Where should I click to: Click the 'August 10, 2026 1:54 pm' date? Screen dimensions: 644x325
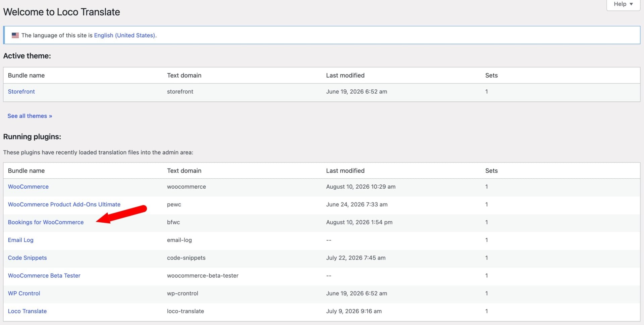point(359,222)
